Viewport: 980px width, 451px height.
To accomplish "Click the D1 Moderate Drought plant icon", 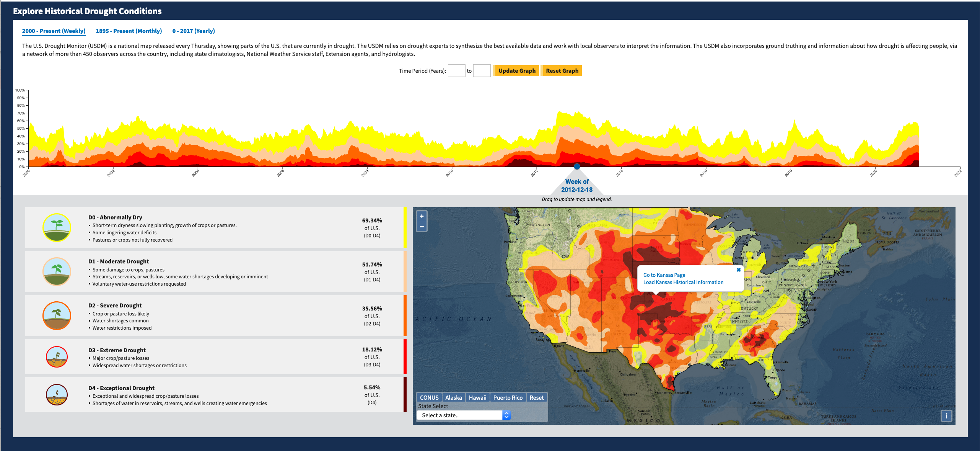I will 57,271.
